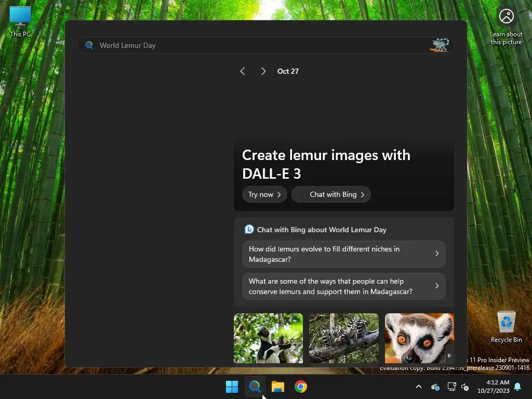532x399 pixels.
Task: Click the Bing chat logo icon
Action: tap(249, 229)
